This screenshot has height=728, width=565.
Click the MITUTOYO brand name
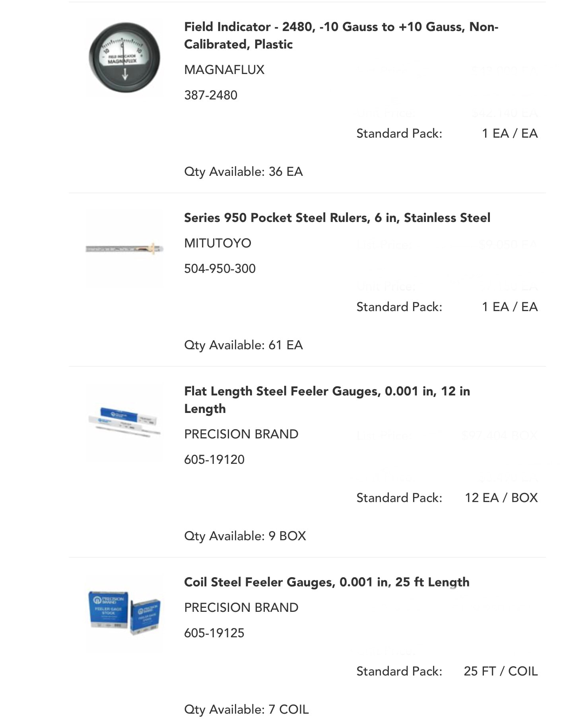pyautogui.click(x=217, y=243)
